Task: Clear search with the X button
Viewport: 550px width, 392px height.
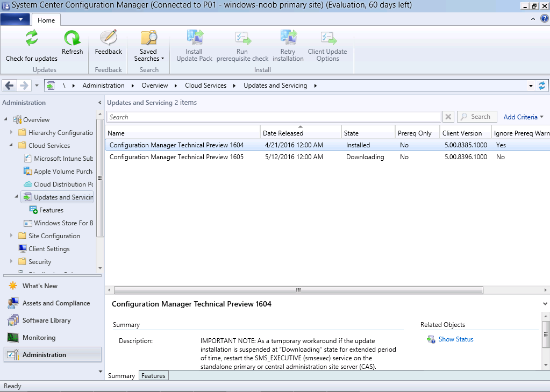Action: pyautogui.click(x=448, y=117)
